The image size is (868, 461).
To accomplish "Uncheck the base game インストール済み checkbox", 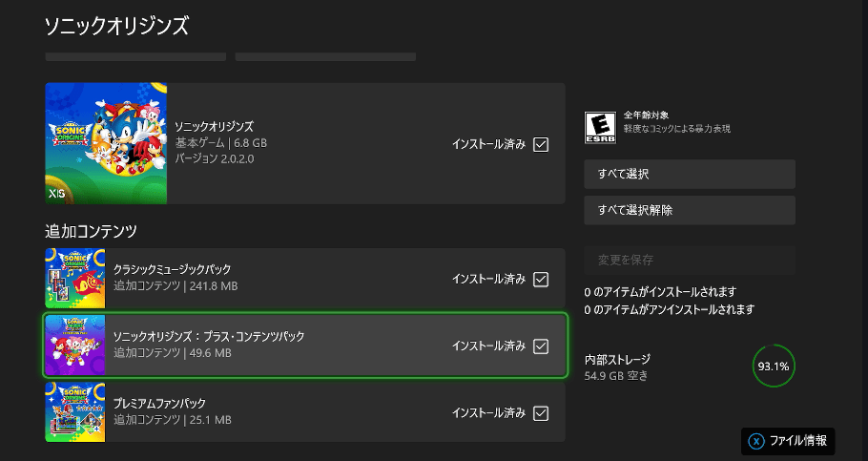I will point(541,144).
